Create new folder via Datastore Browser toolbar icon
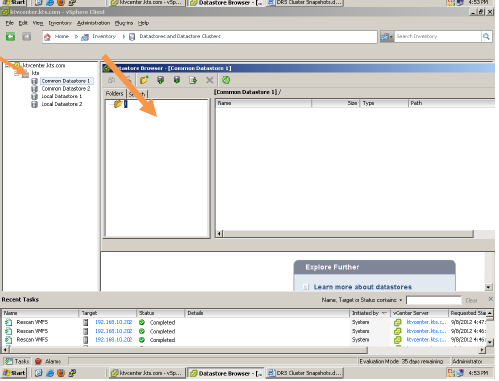 click(144, 80)
